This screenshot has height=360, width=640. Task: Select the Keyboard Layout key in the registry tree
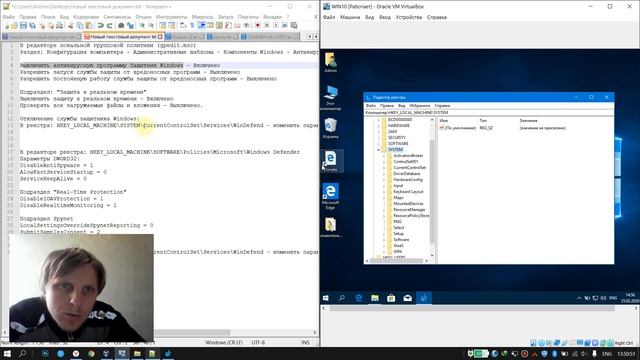pos(408,191)
